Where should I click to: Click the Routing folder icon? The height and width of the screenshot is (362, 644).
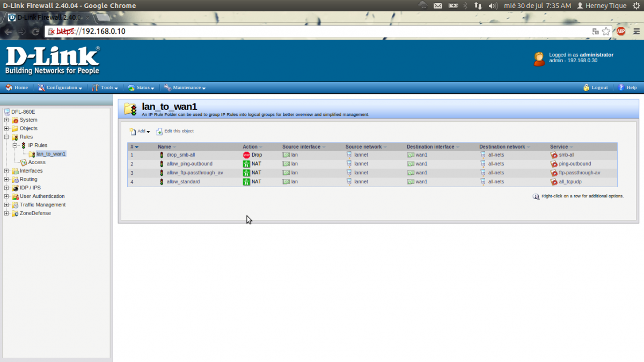coord(15,180)
